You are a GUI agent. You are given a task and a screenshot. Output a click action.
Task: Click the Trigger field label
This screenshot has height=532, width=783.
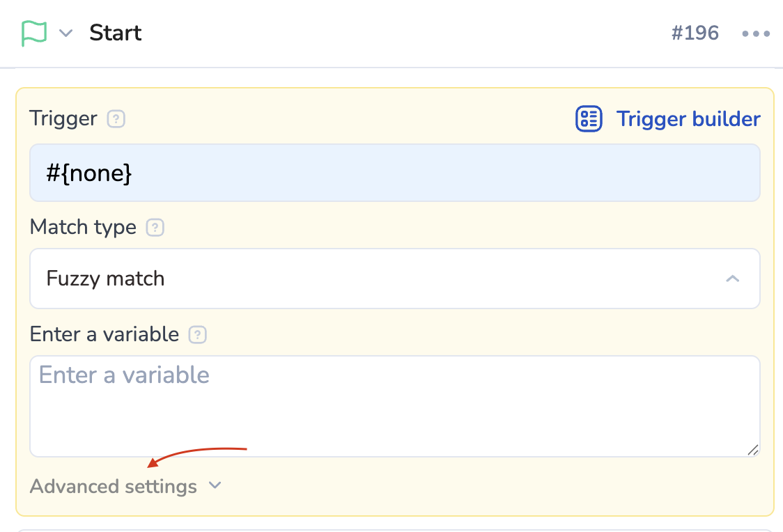coord(63,118)
